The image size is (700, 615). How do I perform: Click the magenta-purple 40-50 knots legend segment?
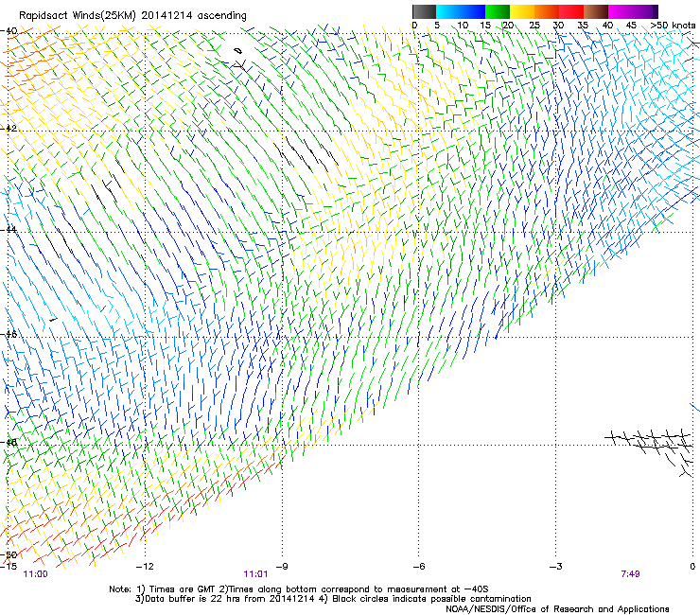coord(633,11)
